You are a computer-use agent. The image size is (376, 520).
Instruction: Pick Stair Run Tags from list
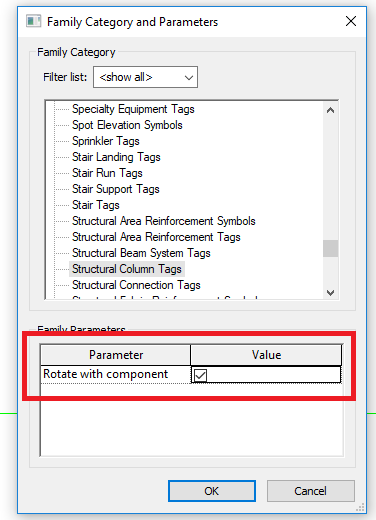[x=107, y=173]
